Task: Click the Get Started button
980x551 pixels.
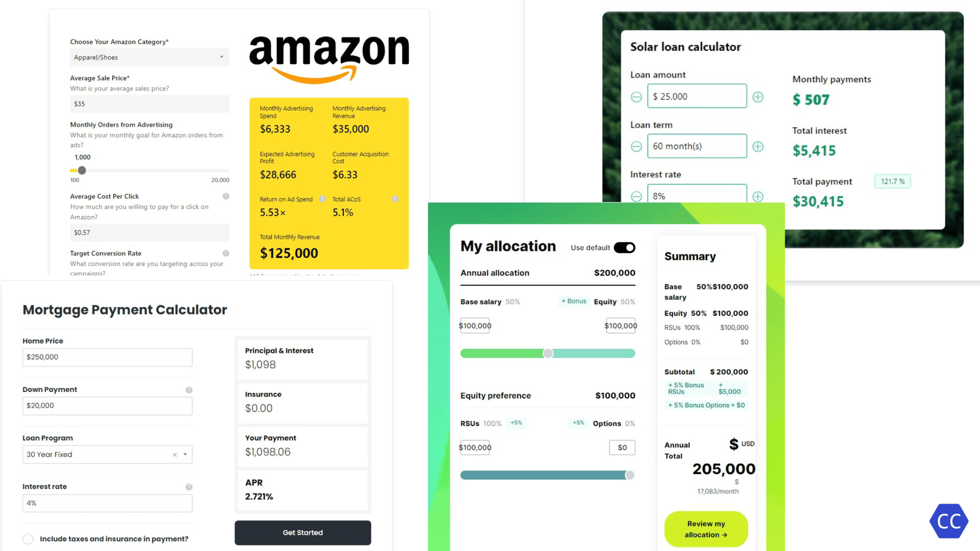Action: click(x=303, y=532)
